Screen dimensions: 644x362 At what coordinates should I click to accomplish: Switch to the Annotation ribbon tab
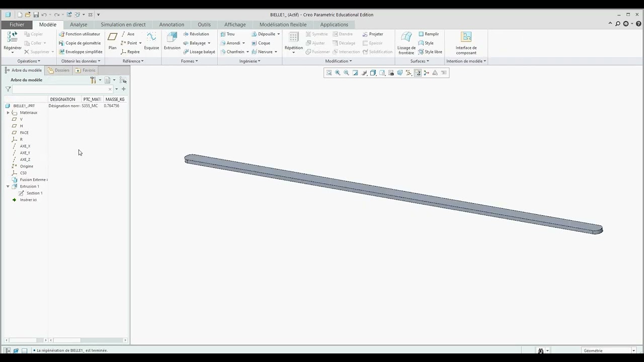point(172,25)
